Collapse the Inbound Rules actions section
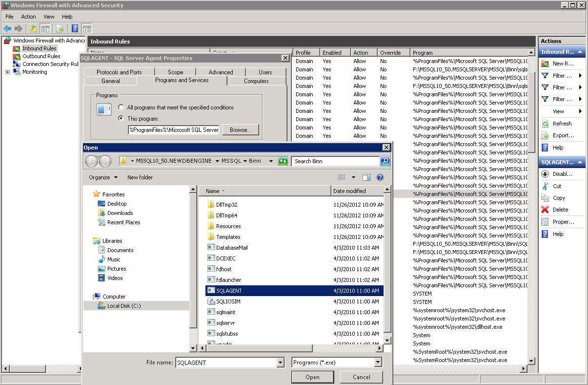The width and height of the screenshot is (588, 385). (x=581, y=52)
